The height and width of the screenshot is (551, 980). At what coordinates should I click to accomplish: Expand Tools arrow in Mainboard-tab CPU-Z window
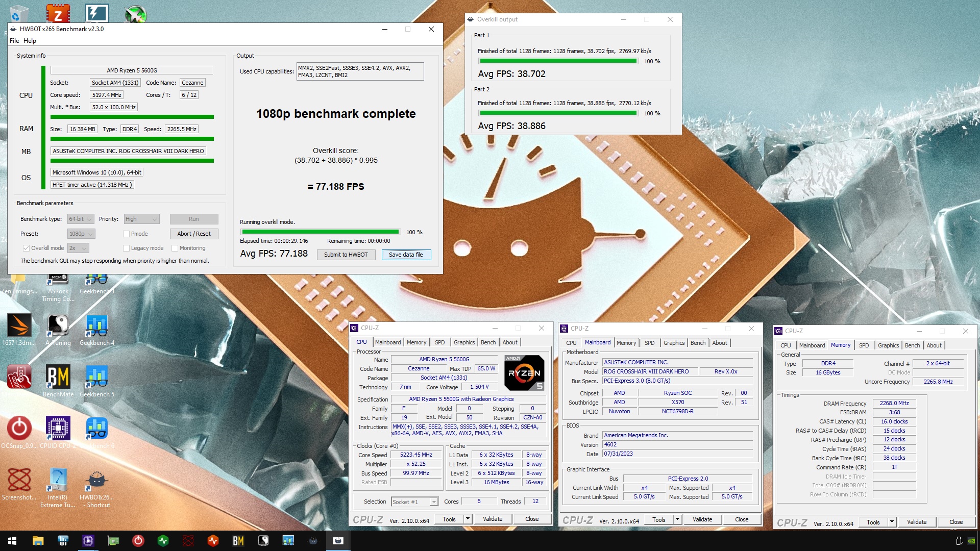pos(677,519)
